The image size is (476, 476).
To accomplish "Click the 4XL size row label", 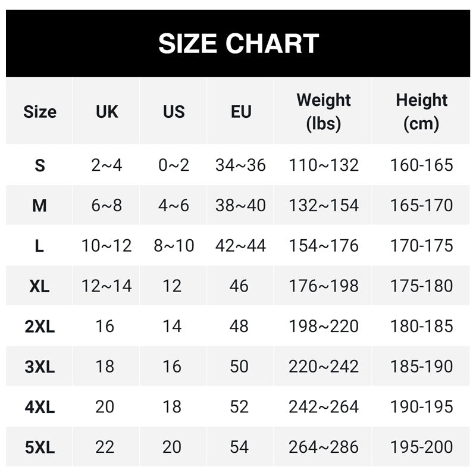I will pos(40,407).
